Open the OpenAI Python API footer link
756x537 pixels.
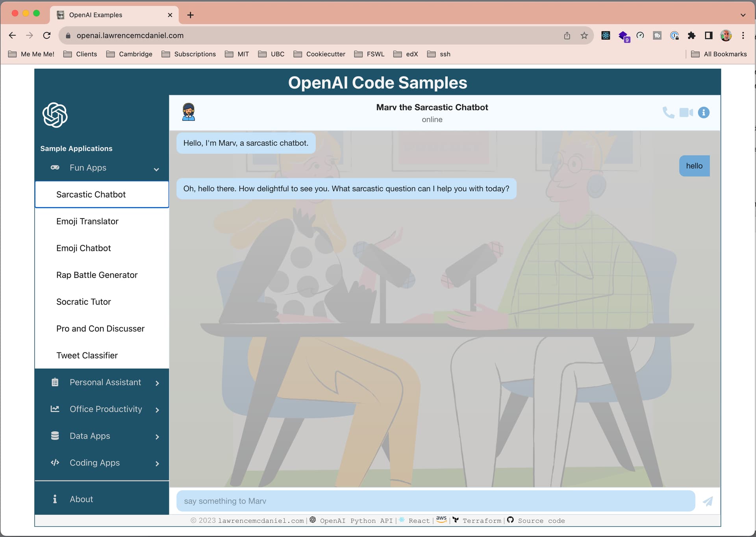(x=356, y=520)
